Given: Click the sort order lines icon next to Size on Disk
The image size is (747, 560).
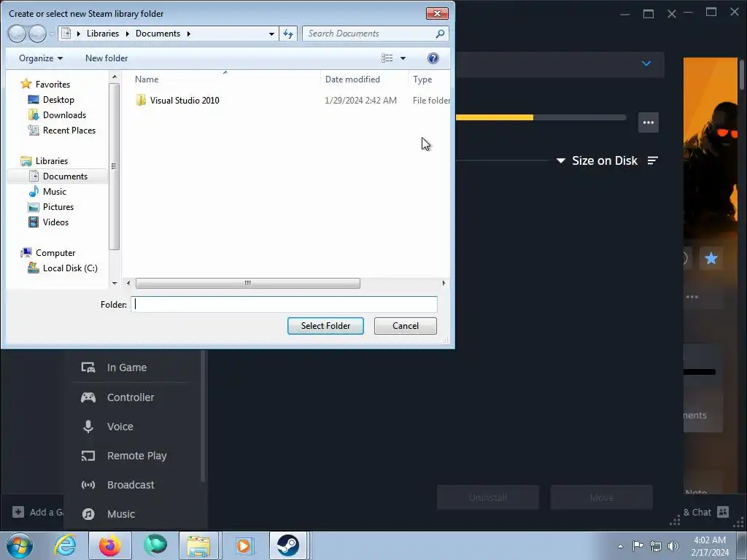Looking at the screenshot, I should [653, 161].
